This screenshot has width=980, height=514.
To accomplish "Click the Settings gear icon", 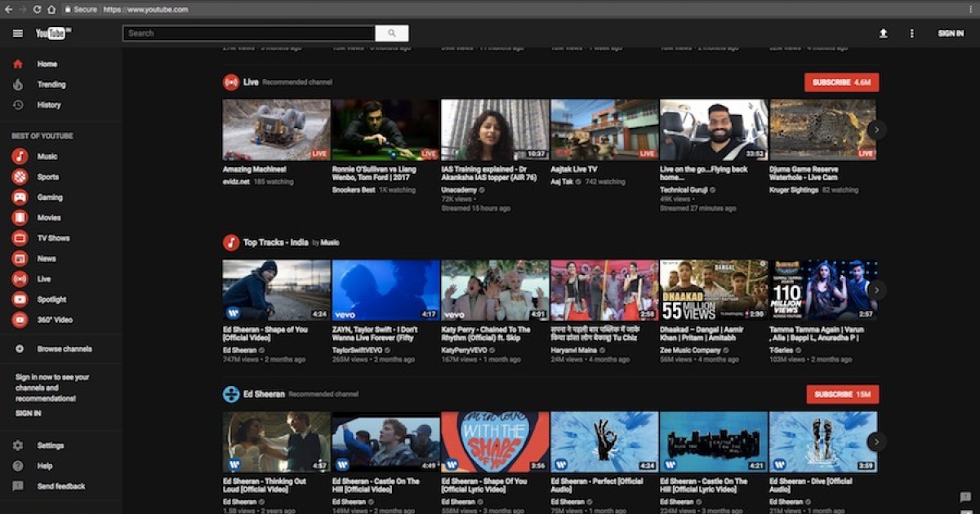I will [18, 445].
